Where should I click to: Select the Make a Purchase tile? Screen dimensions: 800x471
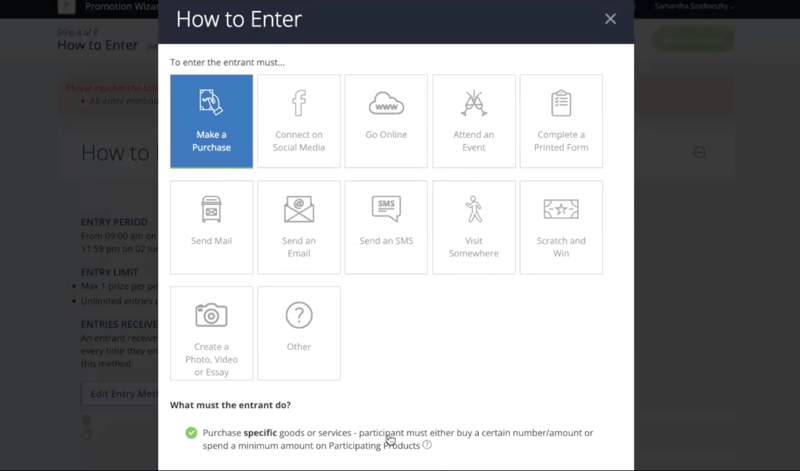tap(211, 121)
